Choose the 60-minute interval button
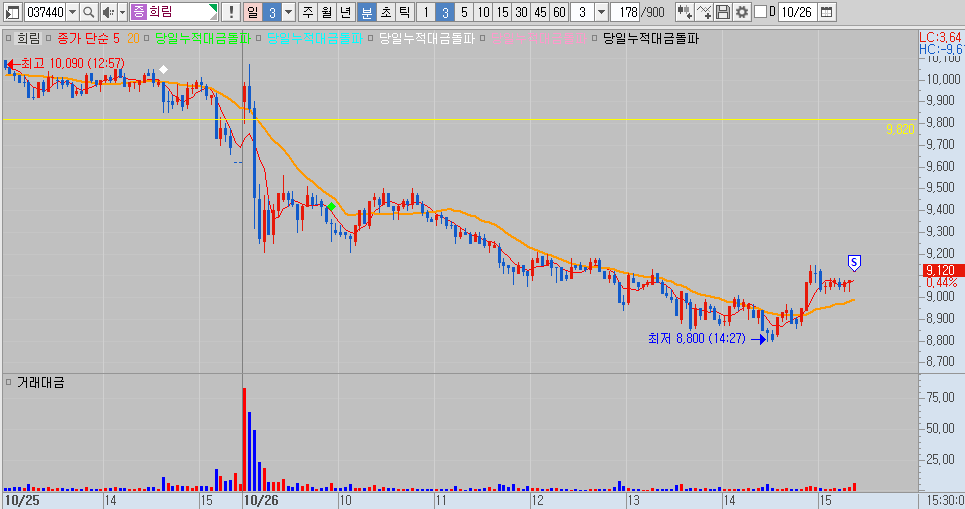 [x=559, y=12]
